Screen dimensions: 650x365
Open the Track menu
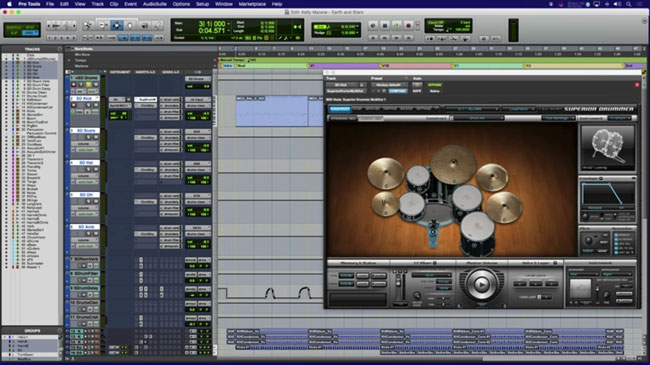97,4
